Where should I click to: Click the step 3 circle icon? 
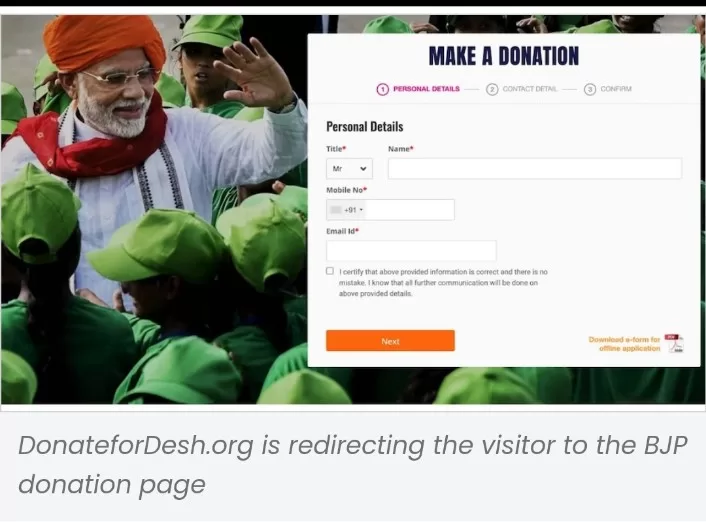point(589,89)
